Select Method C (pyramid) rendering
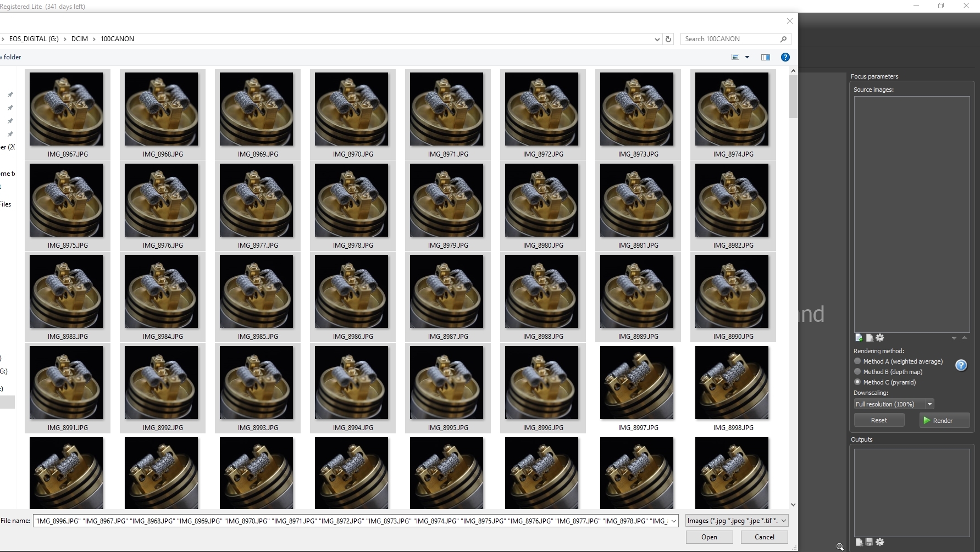 pyautogui.click(x=857, y=382)
